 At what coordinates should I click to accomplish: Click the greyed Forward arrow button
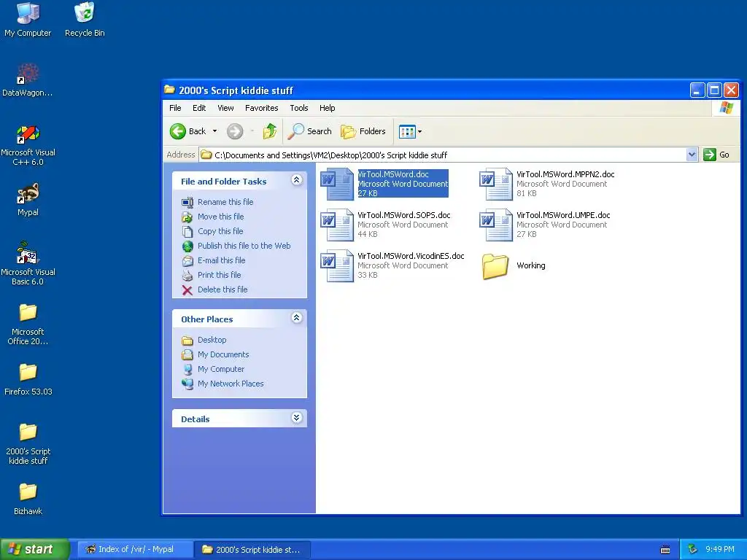pyautogui.click(x=234, y=131)
